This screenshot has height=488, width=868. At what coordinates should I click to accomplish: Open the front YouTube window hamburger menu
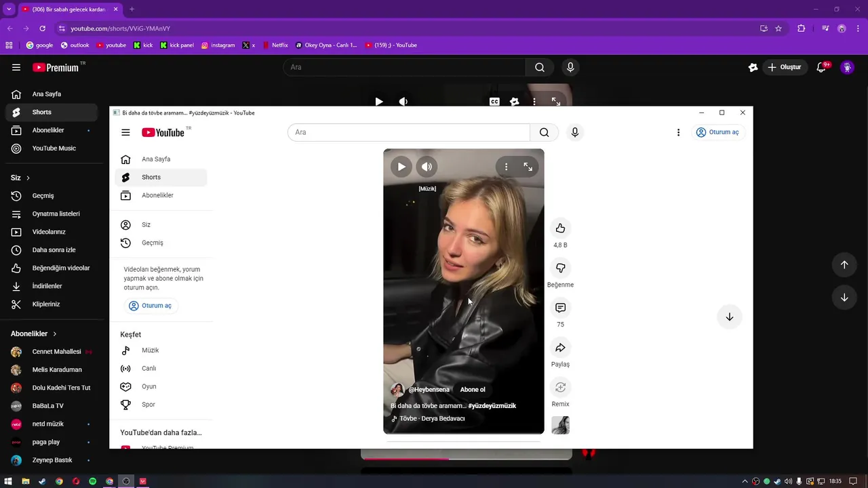[x=125, y=132]
